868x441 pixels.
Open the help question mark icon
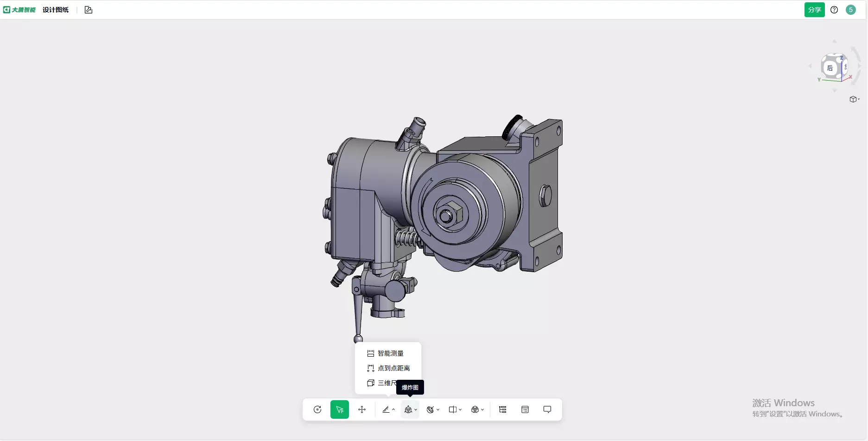(834, 9)
